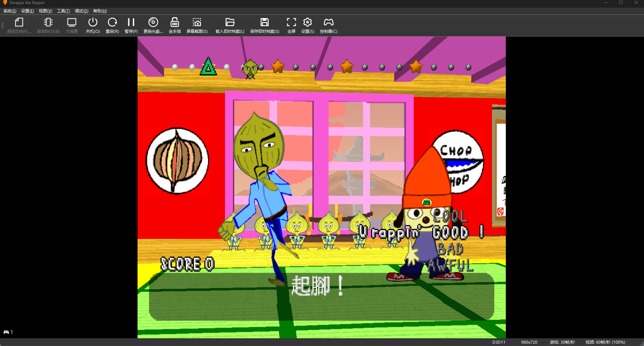Click the 起脚 lyric text in game
This screenshot has width=644, height=346.
(318, 286)
